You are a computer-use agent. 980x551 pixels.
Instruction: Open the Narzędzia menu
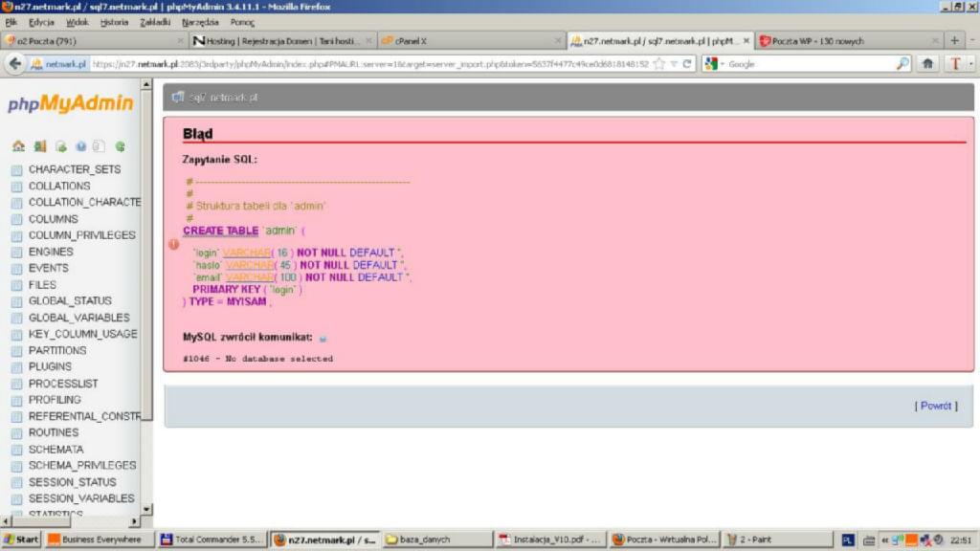pos(200,23)
